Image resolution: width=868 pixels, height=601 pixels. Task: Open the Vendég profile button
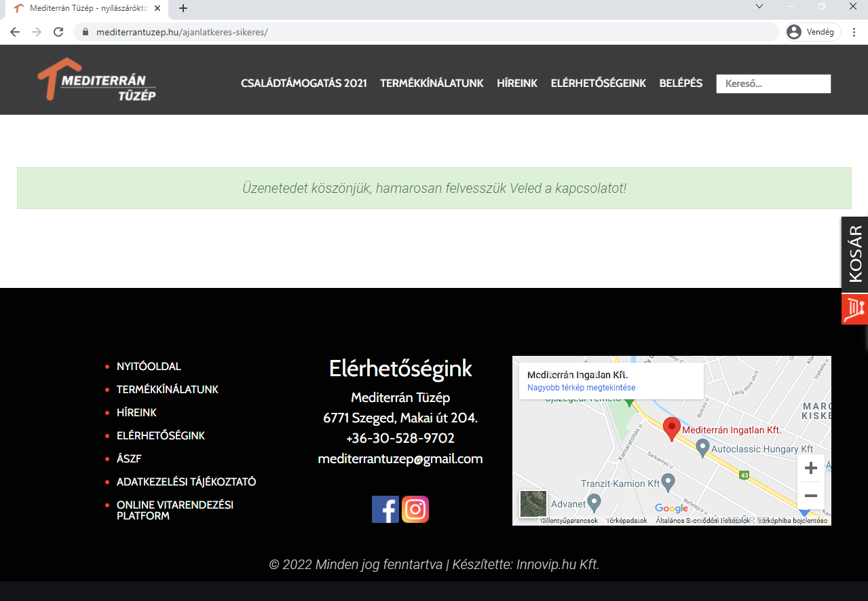pos(812,32)
